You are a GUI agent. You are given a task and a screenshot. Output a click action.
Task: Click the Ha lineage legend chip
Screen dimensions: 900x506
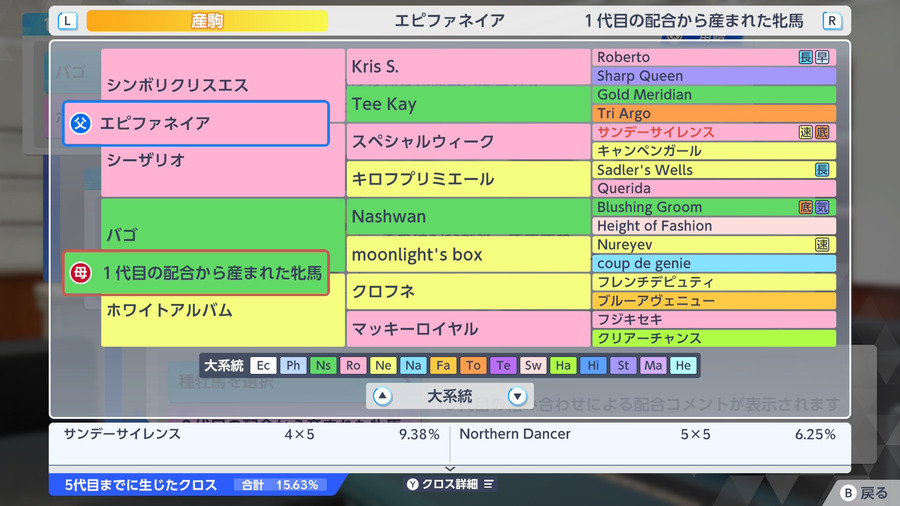pyautogui.click(x=563, y=365)
